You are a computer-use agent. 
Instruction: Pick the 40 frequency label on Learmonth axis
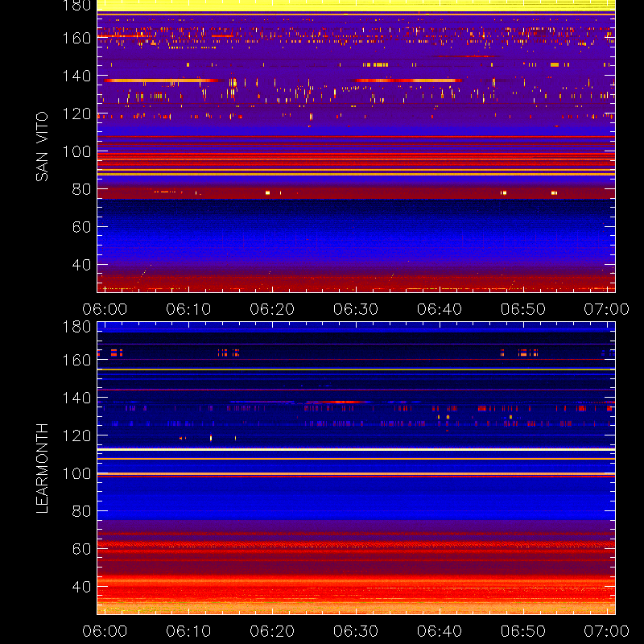click(x=81, y=587)
